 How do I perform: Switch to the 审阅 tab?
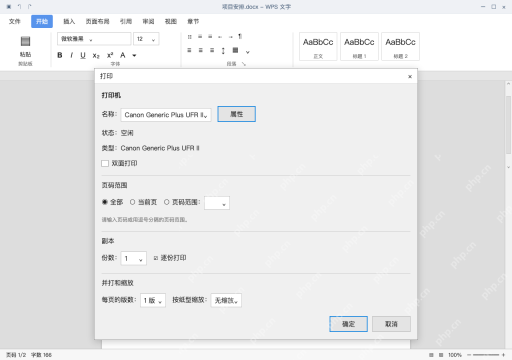(x=148, y=22)
